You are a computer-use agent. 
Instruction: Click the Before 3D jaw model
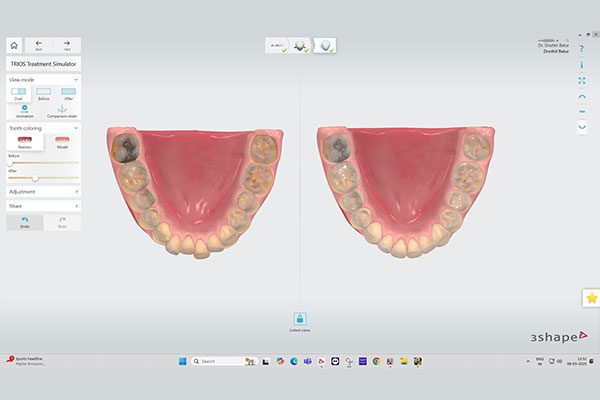195,191
